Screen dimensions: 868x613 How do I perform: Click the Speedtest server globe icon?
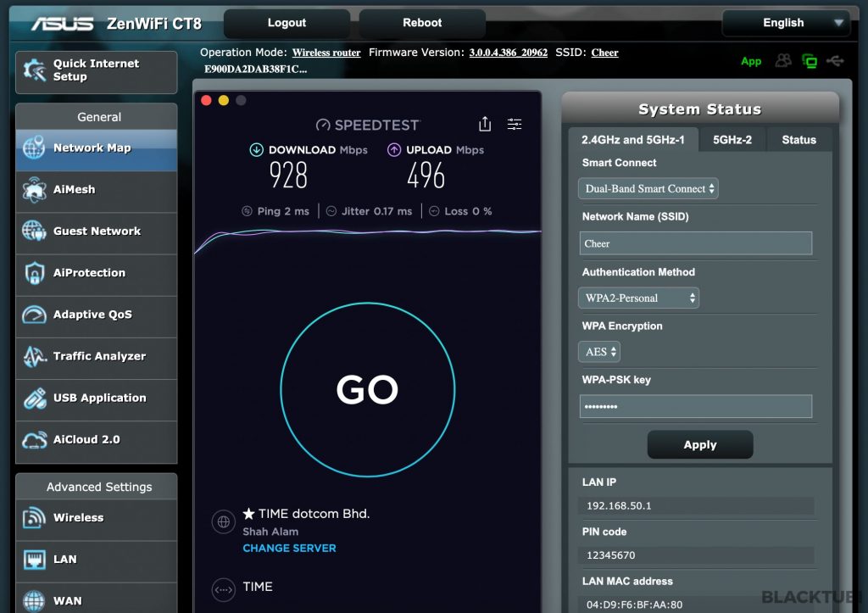tap(224, 521)
